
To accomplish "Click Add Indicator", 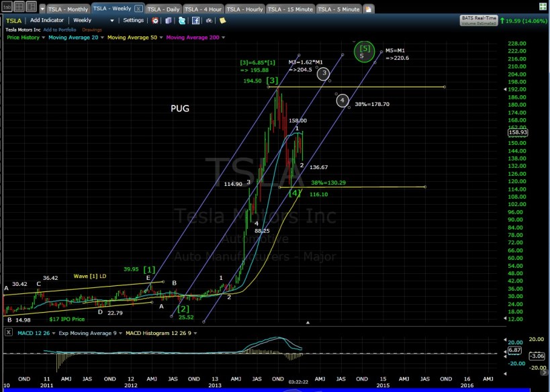I will click(46, 20).
